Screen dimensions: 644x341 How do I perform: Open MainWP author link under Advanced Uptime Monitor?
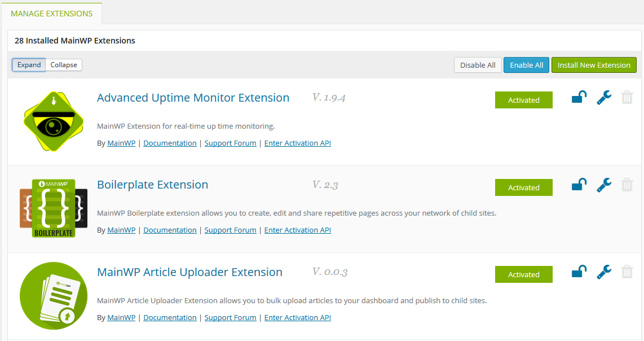coord(121,143)
